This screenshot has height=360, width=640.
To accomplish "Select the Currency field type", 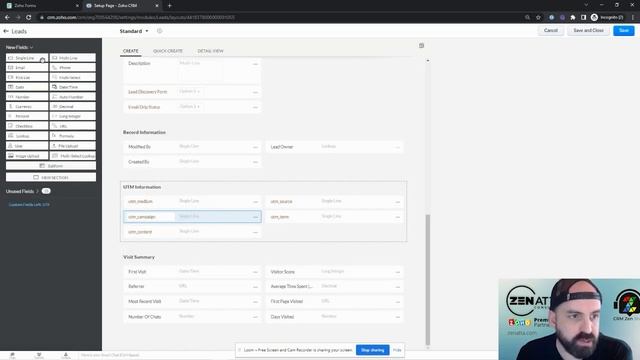I will [x=27, y=107].
